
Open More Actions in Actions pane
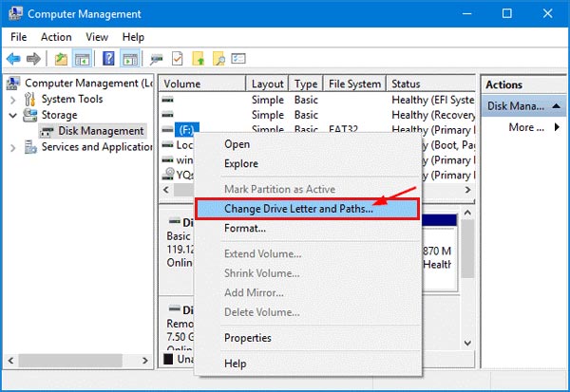tap(527, 127)
